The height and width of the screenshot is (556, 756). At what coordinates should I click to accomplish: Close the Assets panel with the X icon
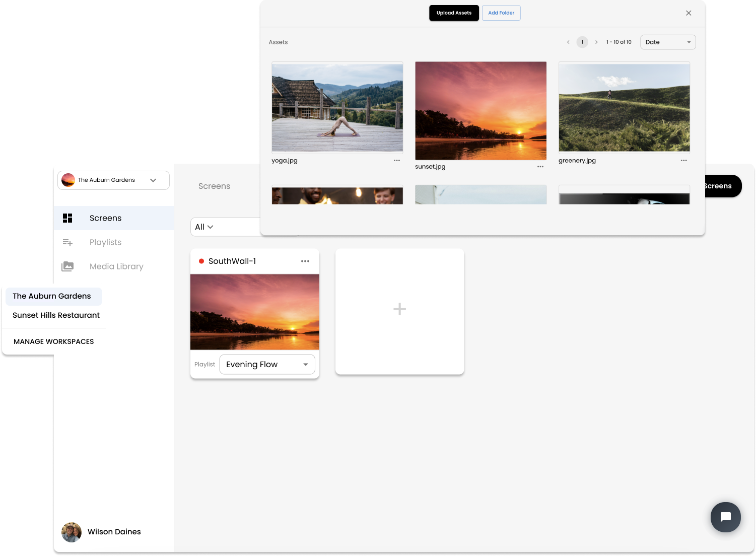pos(689,13)
